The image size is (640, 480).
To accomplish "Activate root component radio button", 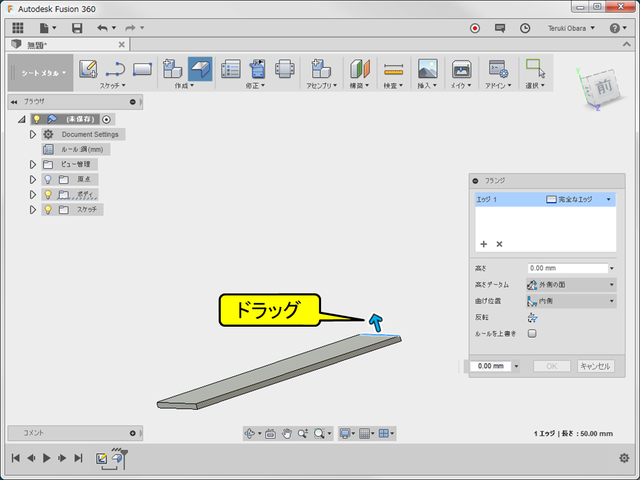I will 107,119.
